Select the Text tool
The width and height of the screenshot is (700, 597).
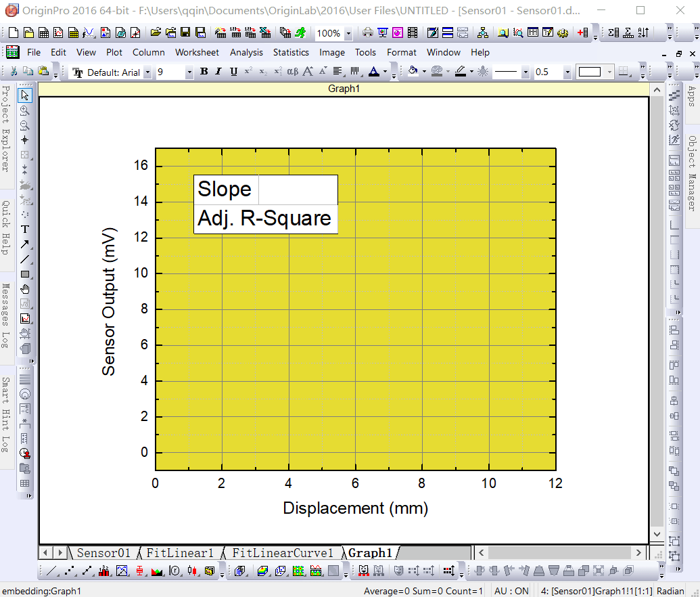(x=25, y=229)
